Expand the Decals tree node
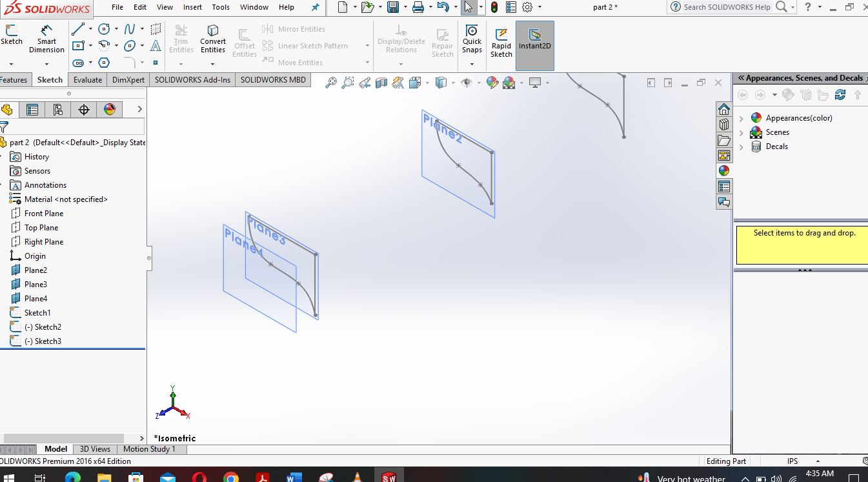The height and width of the screenshot is (482, 868). [741, 146]
